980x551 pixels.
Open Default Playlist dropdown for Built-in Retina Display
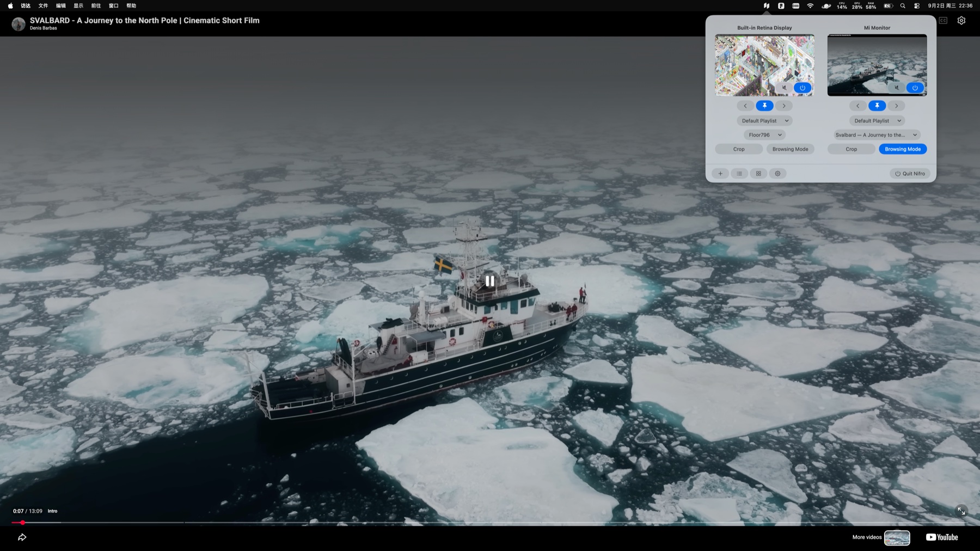pos(764,121)
